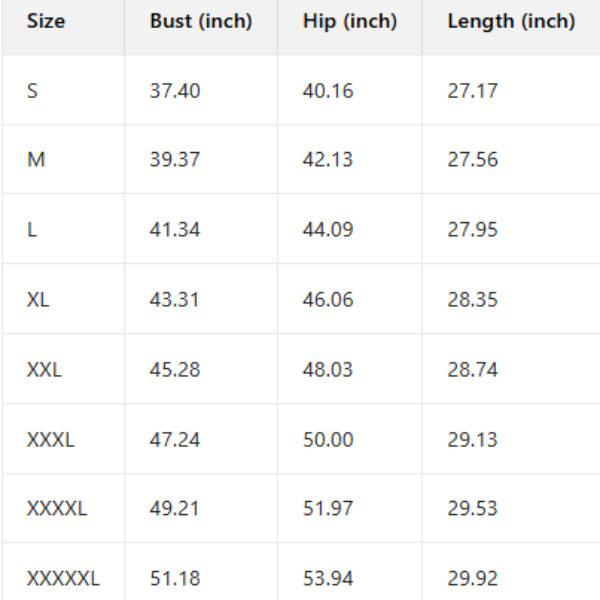Click bust value 43.31
The image size is (600, 600).
pyautogui.click(x=175, y=299)
